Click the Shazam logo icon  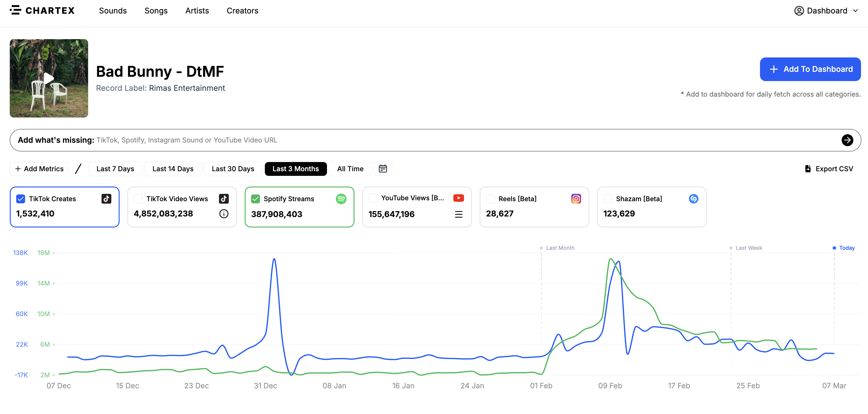click(693, 198)
